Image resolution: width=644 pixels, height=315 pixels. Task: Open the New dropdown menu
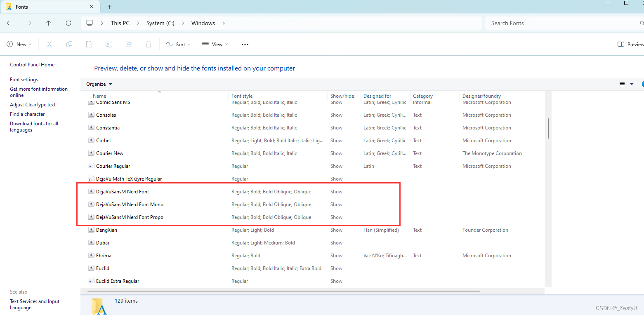pyautogui.click(x=19, y=44)
